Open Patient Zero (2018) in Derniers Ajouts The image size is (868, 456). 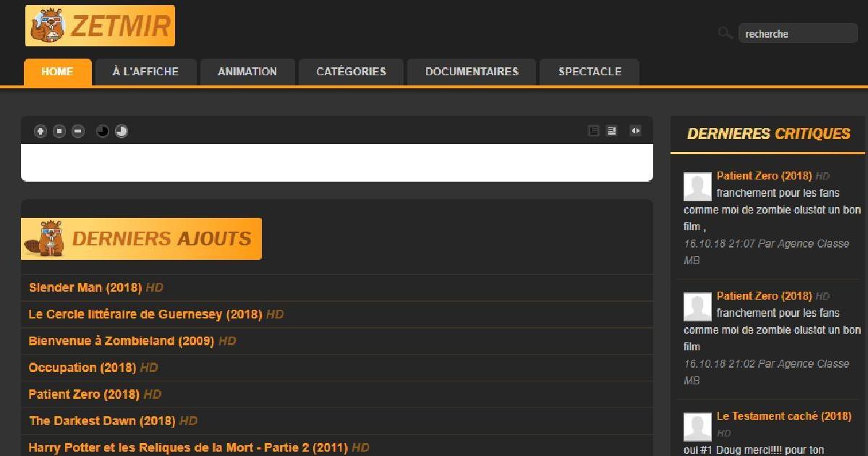(x=84, y=394)
